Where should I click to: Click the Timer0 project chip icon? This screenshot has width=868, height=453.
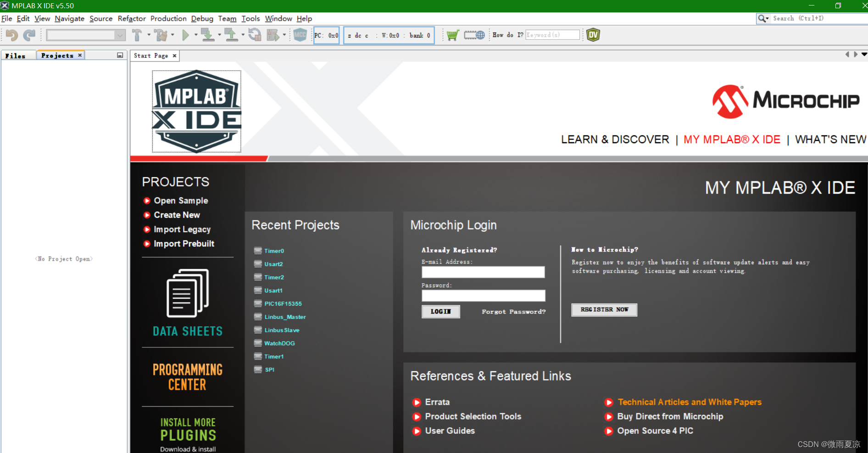point(258,251)
